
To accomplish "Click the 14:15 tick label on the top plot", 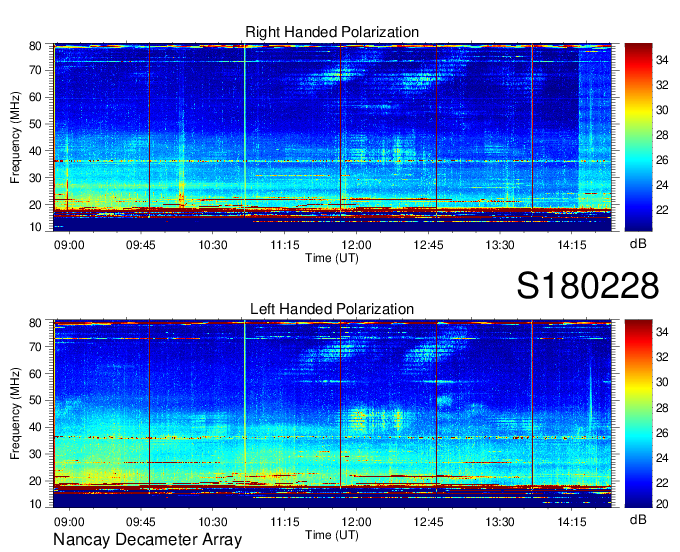I will pos(572,245).
